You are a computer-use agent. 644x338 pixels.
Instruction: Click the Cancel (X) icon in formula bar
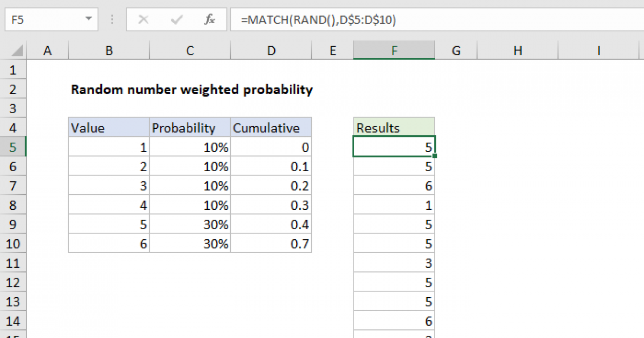[x=143, y=19]
